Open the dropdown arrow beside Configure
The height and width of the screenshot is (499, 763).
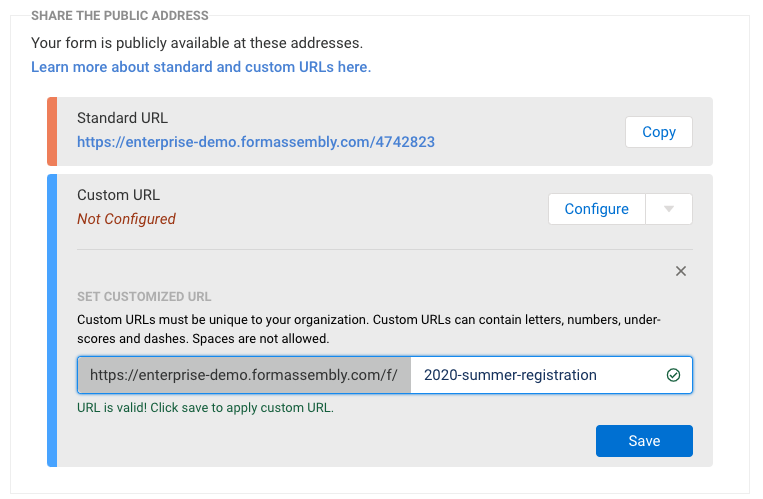[670, 209]
